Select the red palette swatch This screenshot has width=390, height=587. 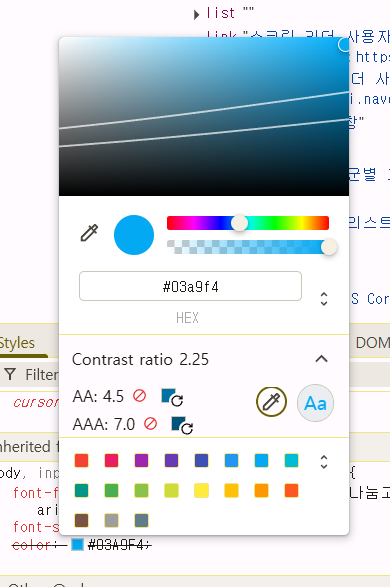(x=82, y=460)
